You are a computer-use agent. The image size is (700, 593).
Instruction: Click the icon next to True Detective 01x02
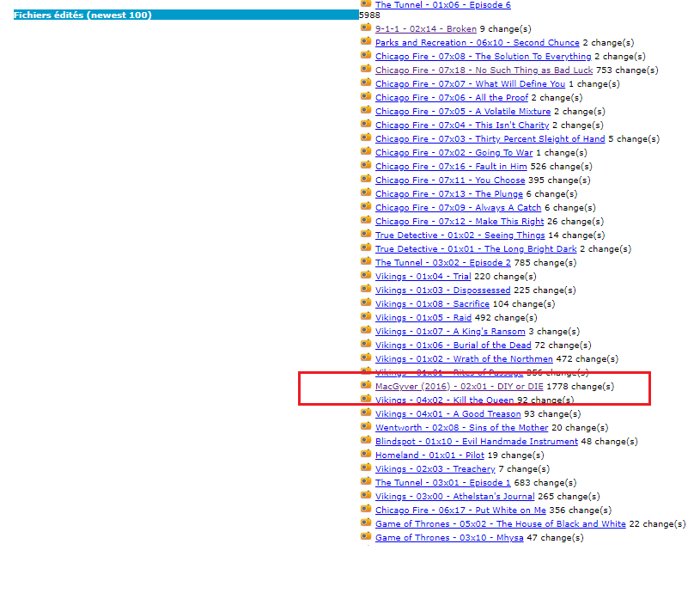pyautogui.click(x=366, y=234)
